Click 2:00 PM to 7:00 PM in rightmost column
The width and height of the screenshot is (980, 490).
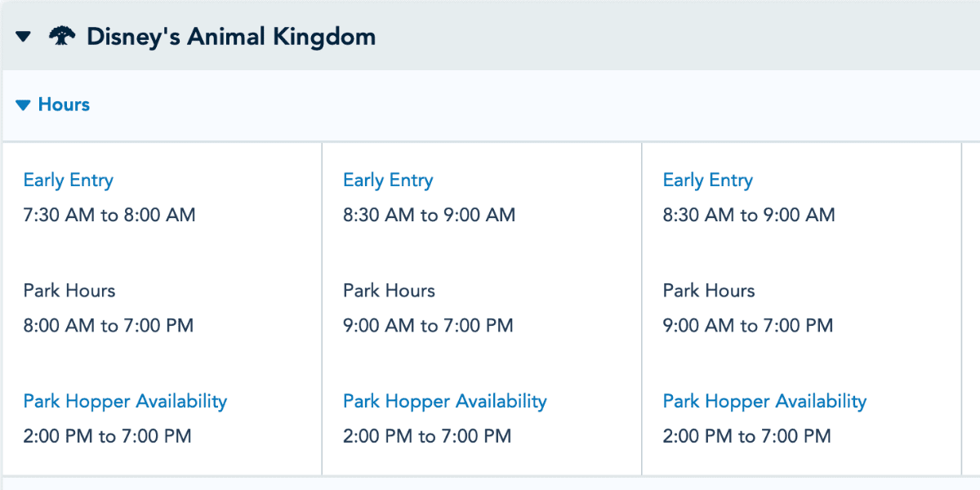coord(747,436)
